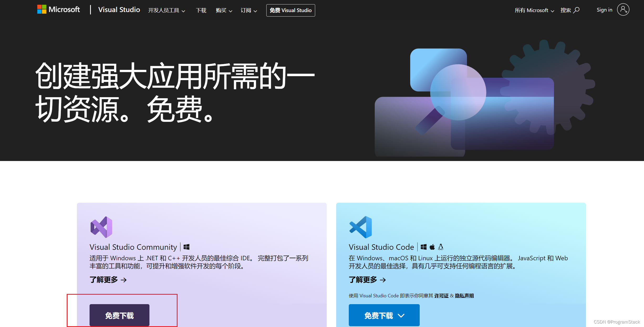Click the Visual Studio Community heading

pyautogui.click(x=133, y=247)
